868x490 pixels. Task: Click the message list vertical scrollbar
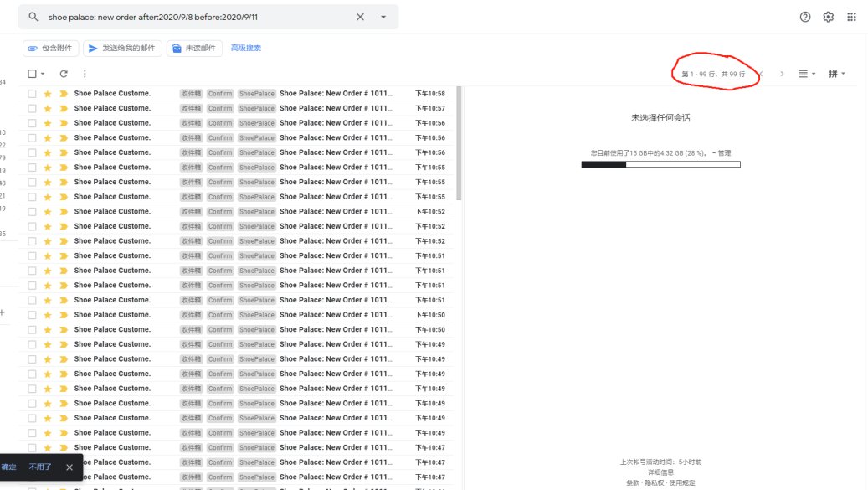[x=459, y=143]
